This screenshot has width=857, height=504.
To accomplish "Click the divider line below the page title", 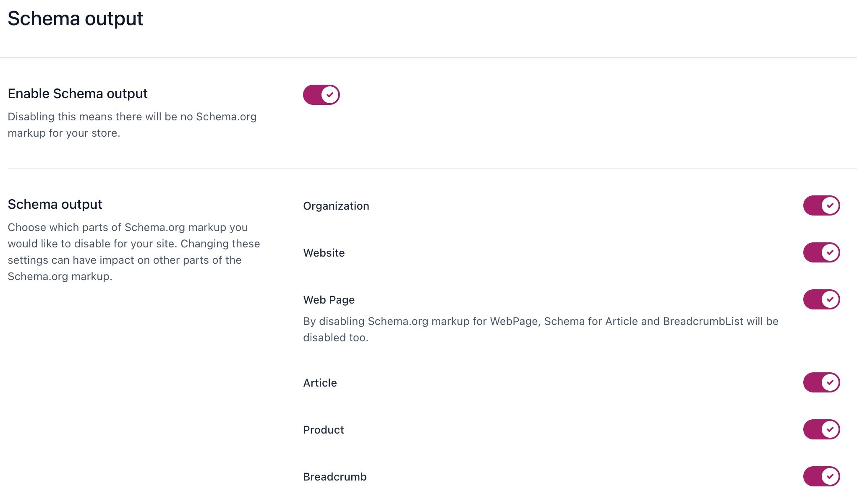I will coord(428,57).
